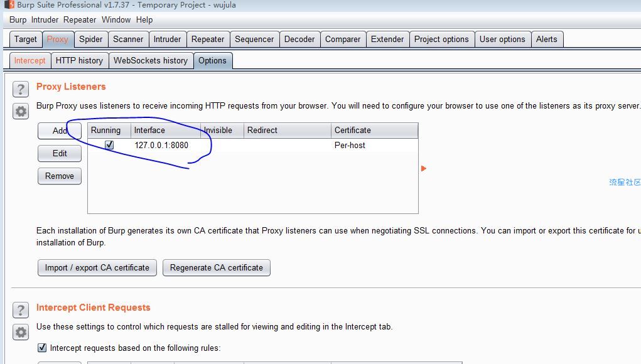The width and height of the screenshot is (641, 364).
Task: Switch to the Comparer tab
Action: (343, 39)
